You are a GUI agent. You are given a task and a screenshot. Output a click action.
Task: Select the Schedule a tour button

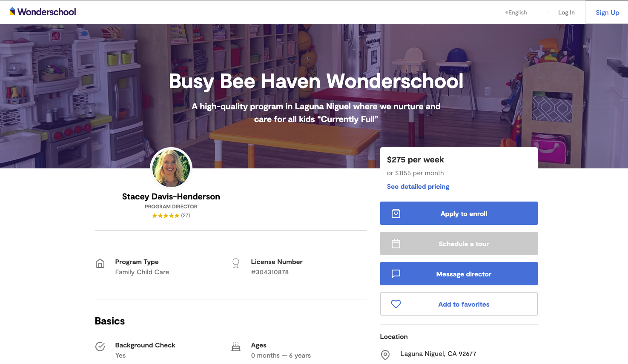pyautogui.click(x=459, y=244)
